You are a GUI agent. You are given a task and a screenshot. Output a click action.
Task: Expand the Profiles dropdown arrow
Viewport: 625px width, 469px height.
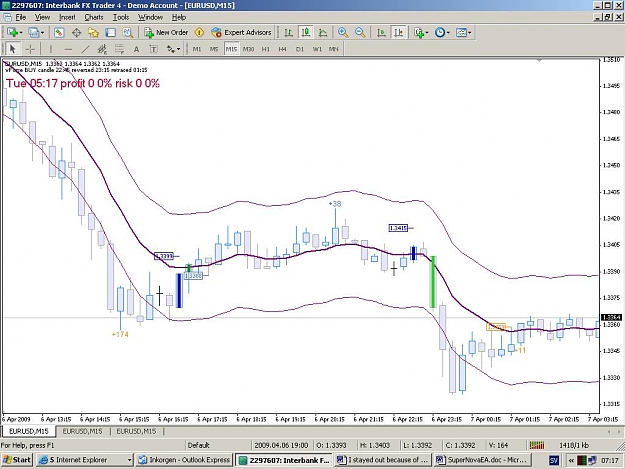click(x=42, y=33)
